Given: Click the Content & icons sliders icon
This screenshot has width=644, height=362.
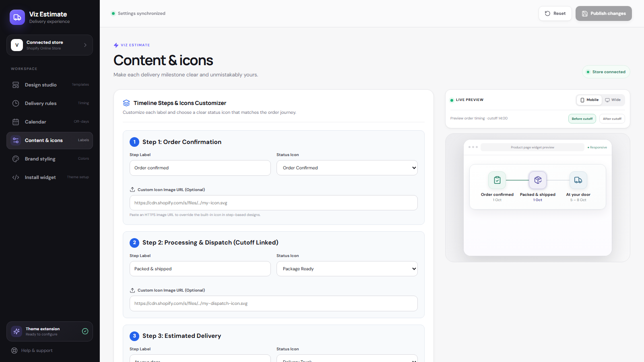Looking at the screenshot, I should coord(16,140).
